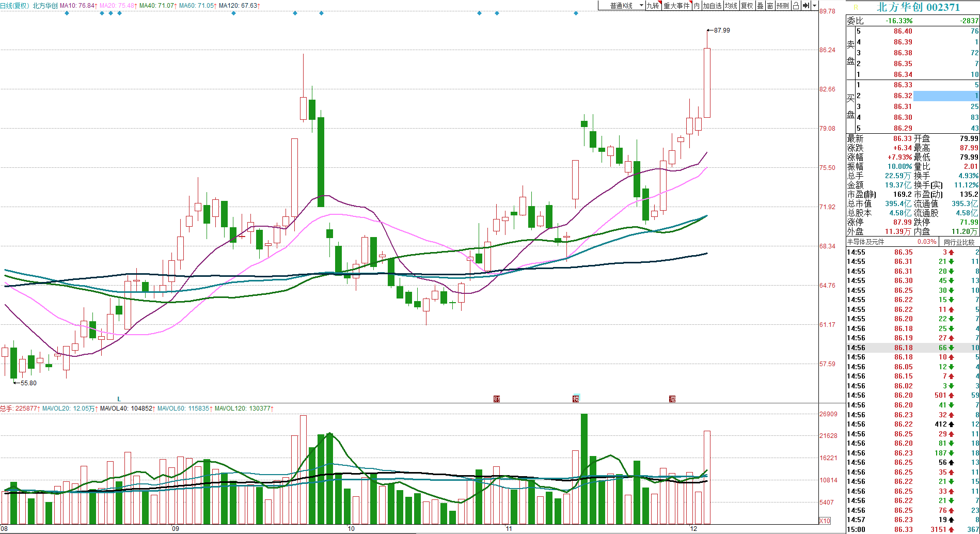Click the 叠 overlay button
The height and width of the screenshot is (534, 980).
point(760,6)
